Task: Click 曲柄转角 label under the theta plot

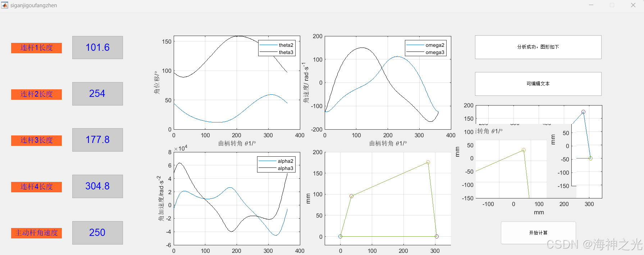Action: (237, 143)
